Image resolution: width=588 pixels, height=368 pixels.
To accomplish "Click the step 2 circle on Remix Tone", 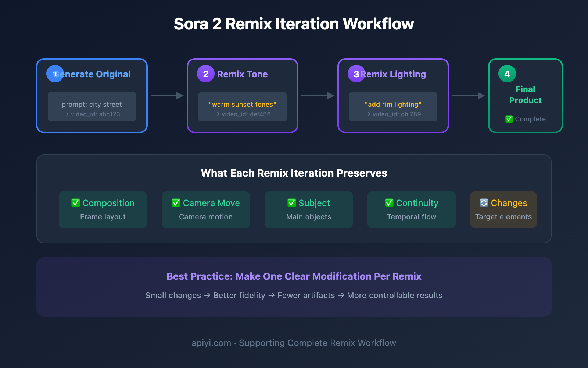I will point(205,74).
